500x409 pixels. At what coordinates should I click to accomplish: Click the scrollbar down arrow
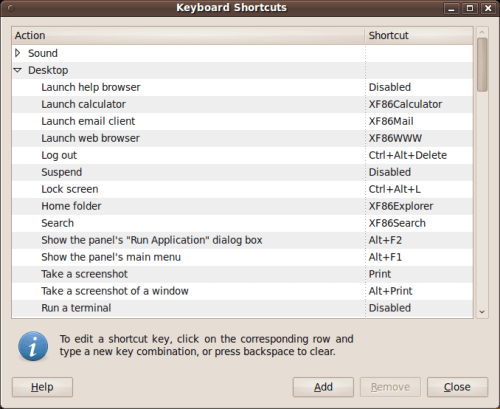[482, 312]
